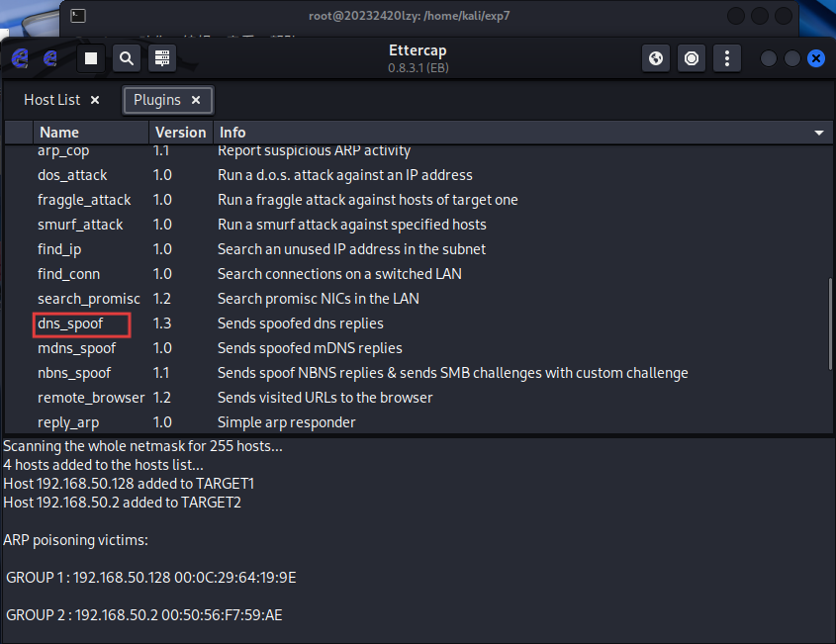The width and height of the screenshot is (836, 644).
Task: Switch to the Host List tab
Action: click(x=51, y=100)
